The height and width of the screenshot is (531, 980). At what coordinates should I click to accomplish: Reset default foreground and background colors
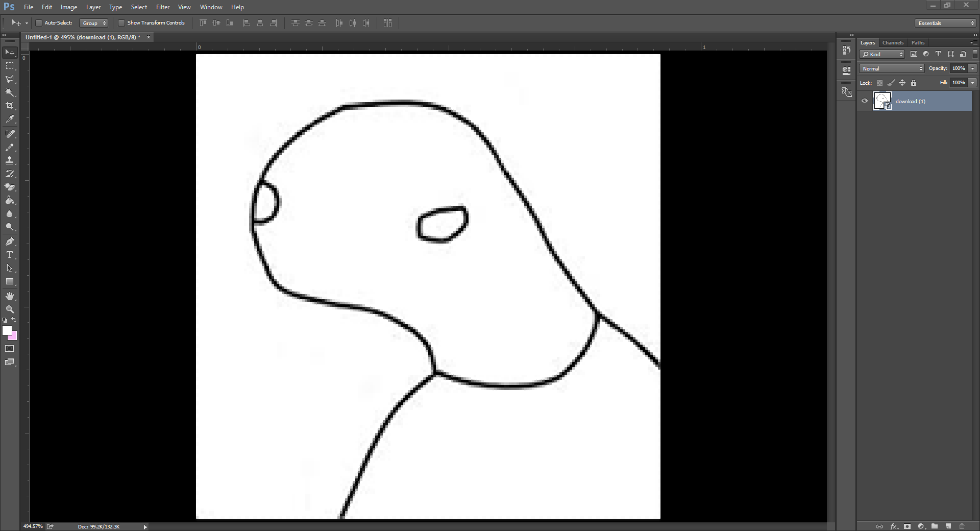click(5, 320)
